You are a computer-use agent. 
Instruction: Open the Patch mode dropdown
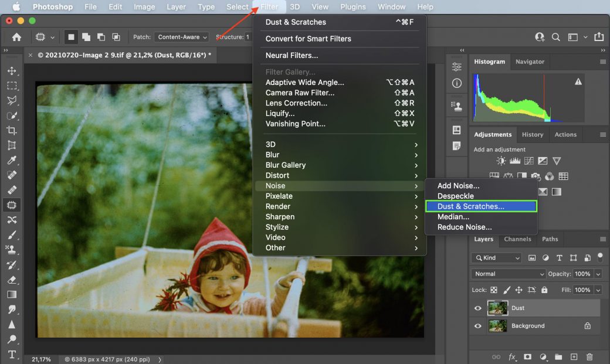[x=181, y=36]
